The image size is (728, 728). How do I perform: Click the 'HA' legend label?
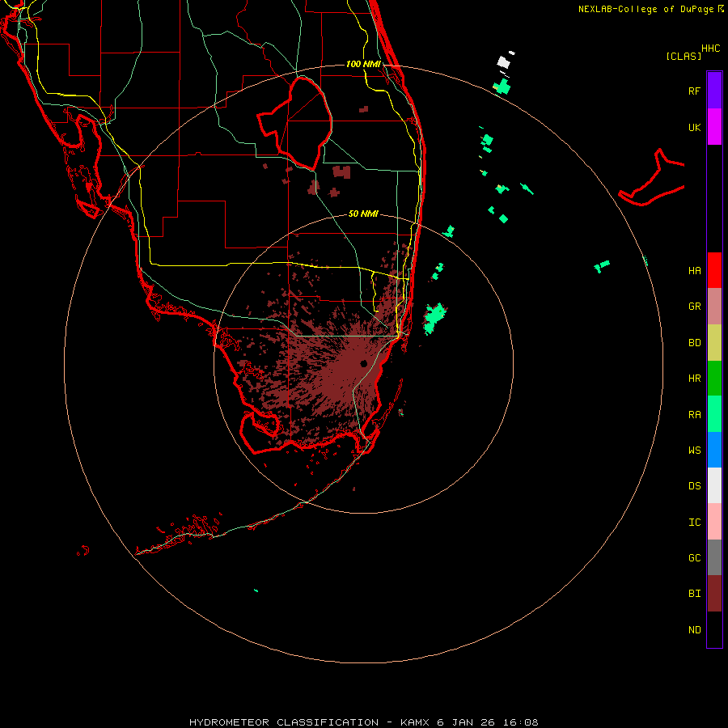click(x=694, y=270)
